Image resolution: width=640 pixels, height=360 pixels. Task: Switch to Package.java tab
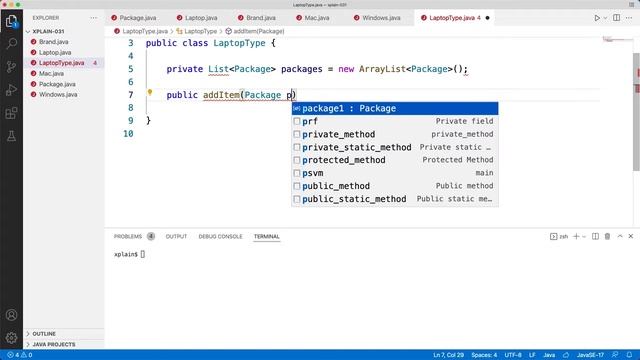pyautogui.click(x=134, y=18)
